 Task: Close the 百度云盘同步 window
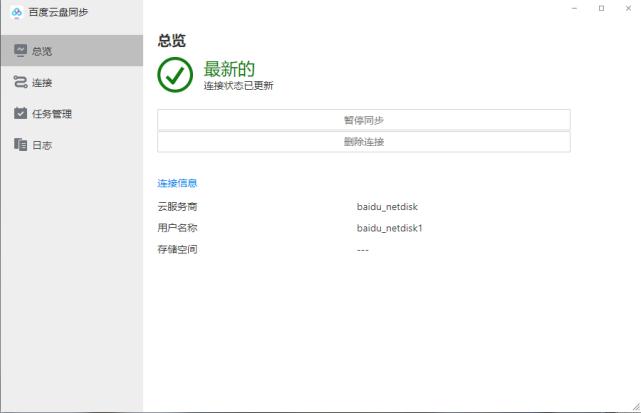(628, 8)
